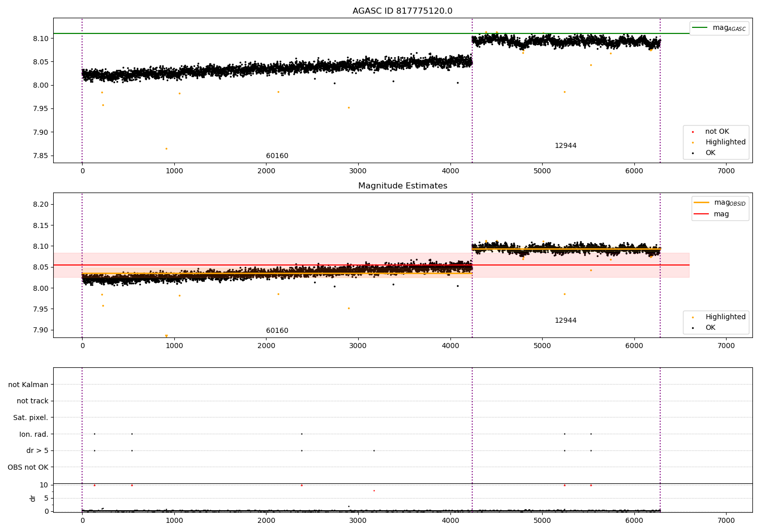This screenshot has height=532, width=760.
Task: Click the green line sample in top legend
Action: (700, 28)
